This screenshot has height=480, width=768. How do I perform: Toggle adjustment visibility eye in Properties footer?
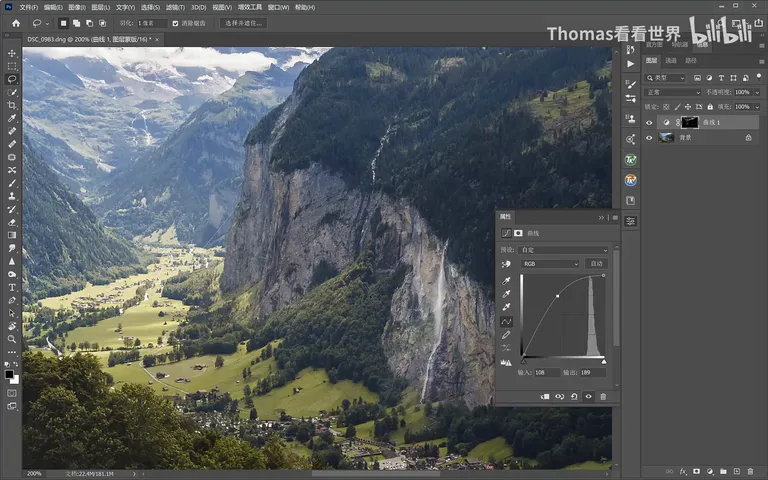(588, 396)
